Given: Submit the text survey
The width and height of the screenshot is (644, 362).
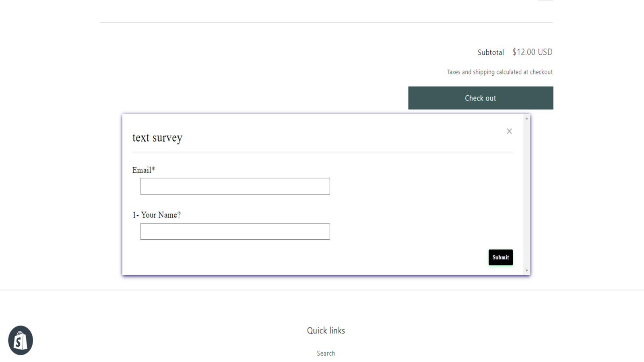Looking at the screenshot, I should [500, 257].
